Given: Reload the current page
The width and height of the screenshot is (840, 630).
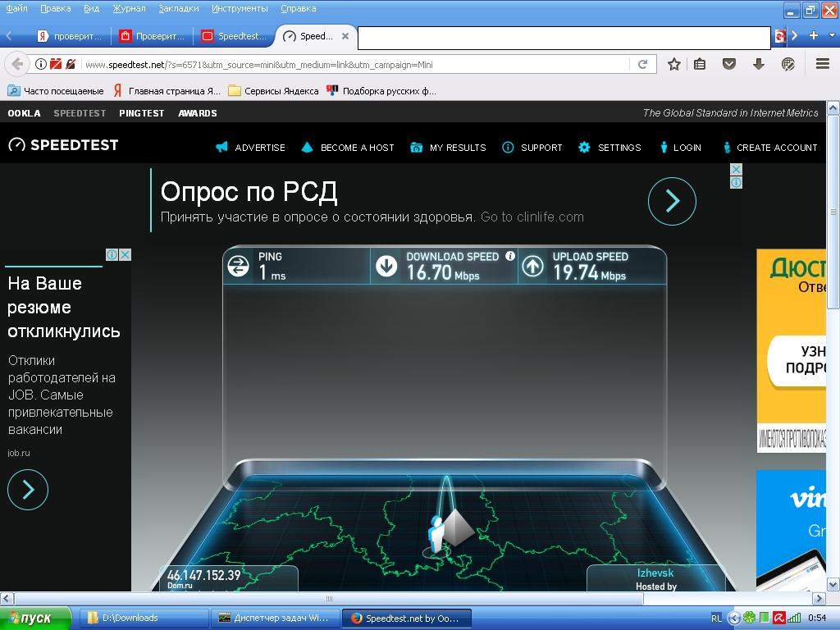Looking at the screenshot, I should click(642, 64).
